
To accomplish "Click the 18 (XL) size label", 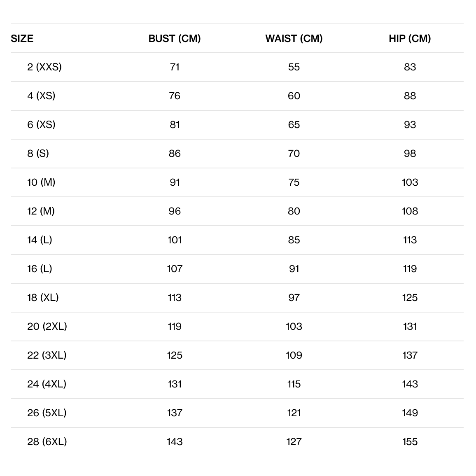I will (x=43, y=297).
